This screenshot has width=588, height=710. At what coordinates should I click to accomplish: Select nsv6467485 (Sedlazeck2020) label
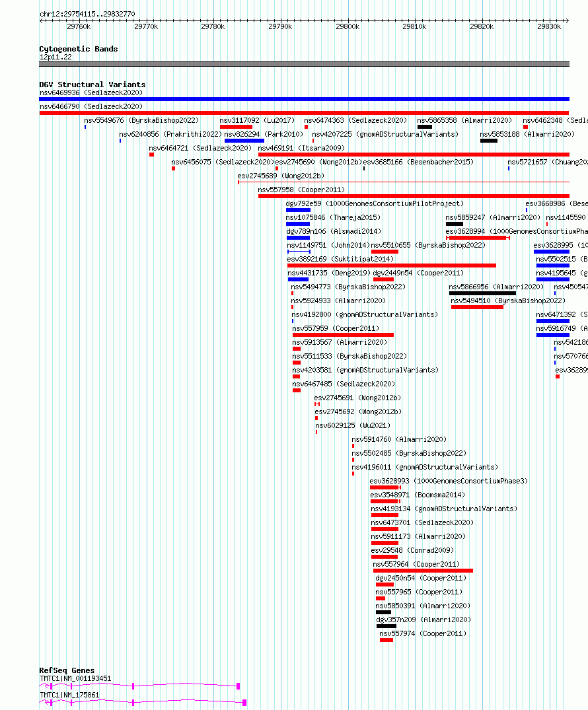click(344, 384)
